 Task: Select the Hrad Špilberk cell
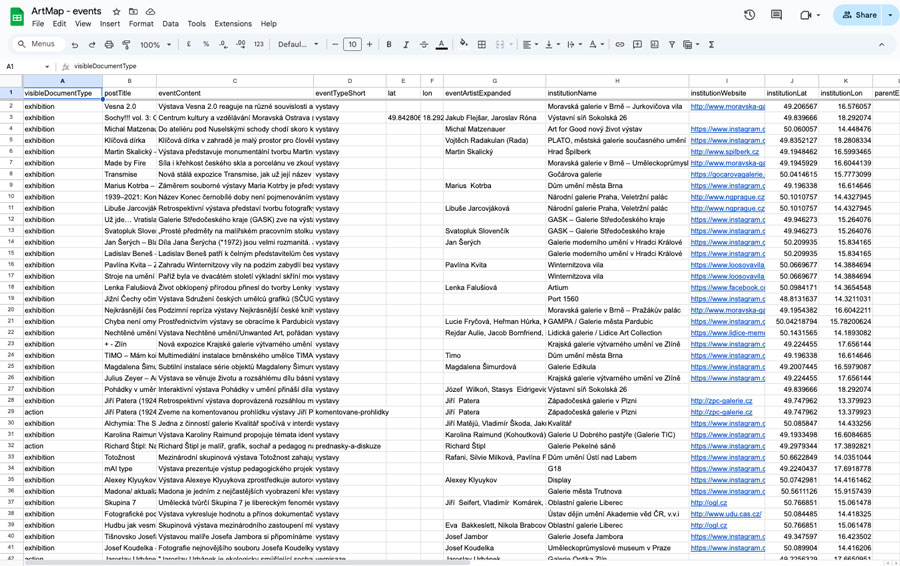[617, 152]
